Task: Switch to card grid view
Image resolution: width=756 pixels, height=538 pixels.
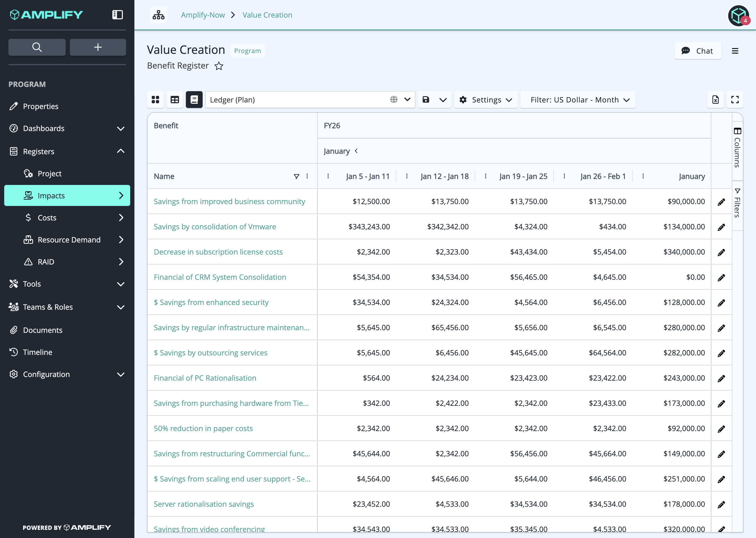Action: tap(155, 100)
